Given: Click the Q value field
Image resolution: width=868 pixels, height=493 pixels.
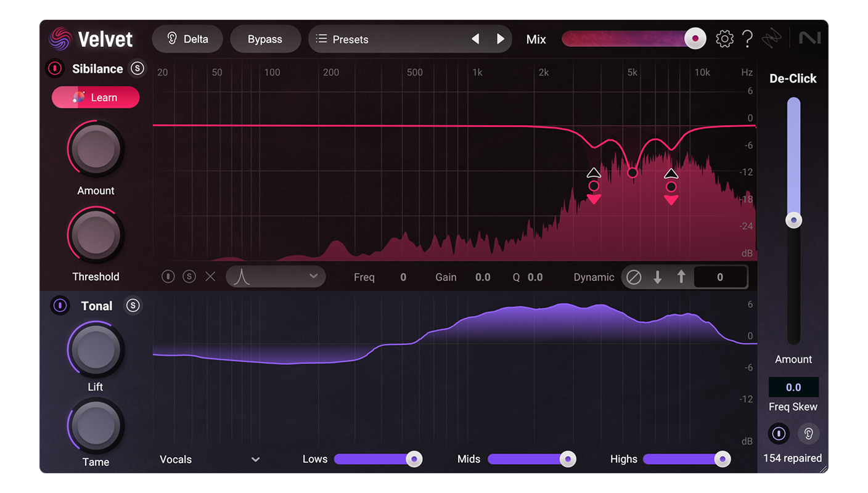Looking at the screenshot, I should [535, 277].
